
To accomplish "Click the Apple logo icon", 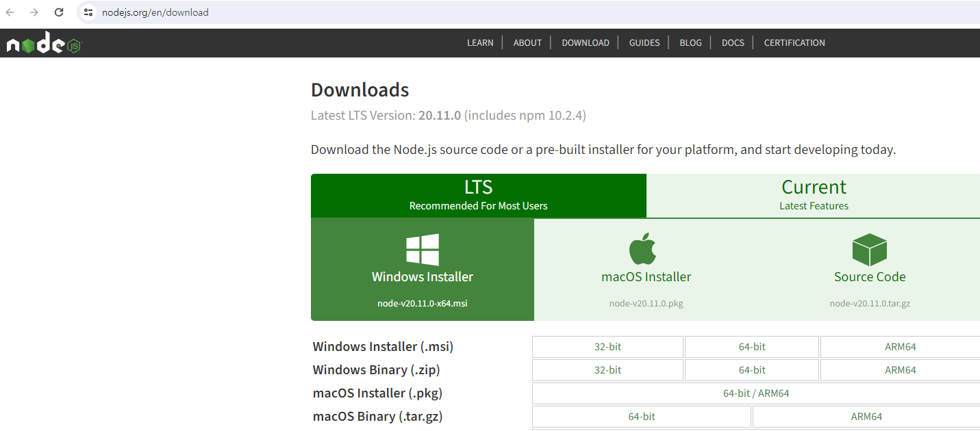I will point(643,249).
